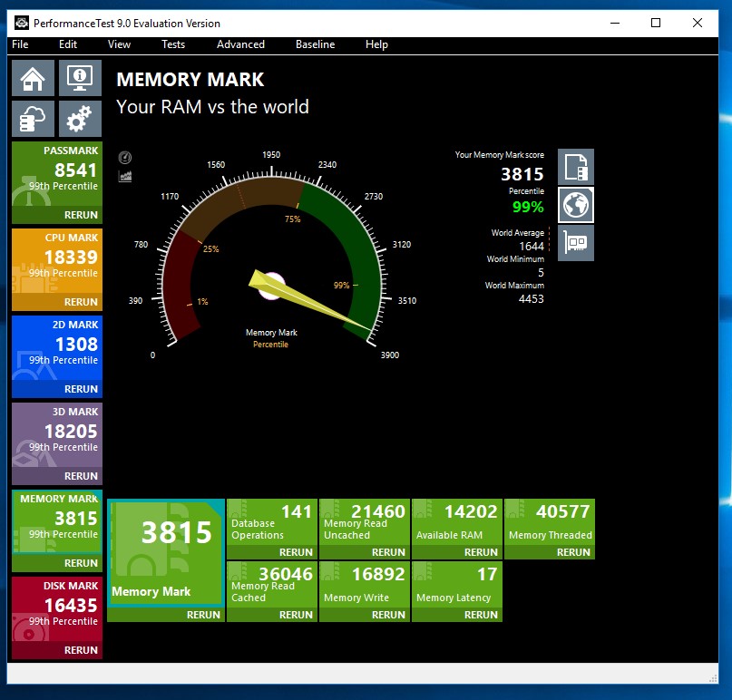Click Your Memory Mark score 3815
Viewport: 732px width, 700px height.
[x=522, y=174]
